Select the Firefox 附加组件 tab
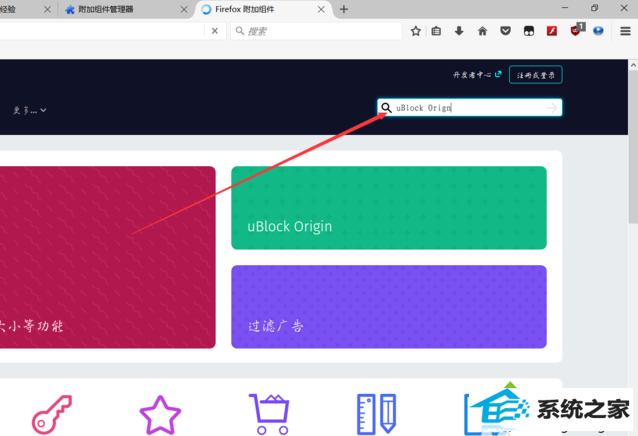 (x=263, y=9)
